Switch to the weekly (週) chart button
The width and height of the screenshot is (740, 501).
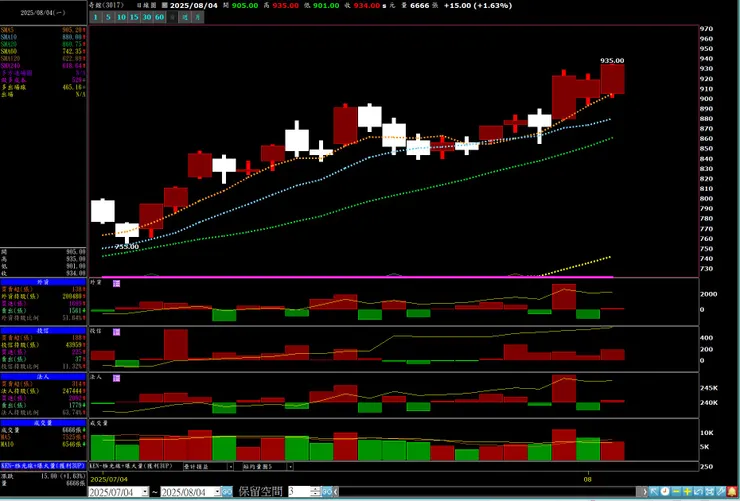tap(185, 17)
